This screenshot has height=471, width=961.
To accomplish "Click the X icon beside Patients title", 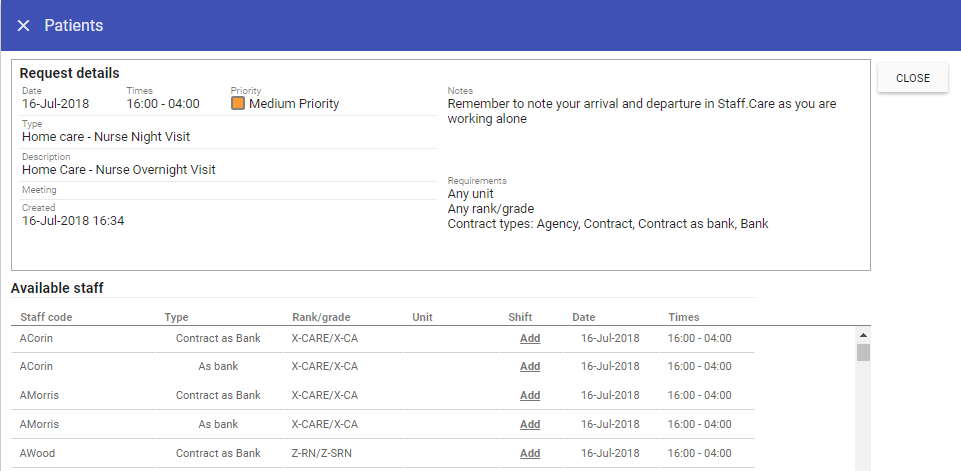I will click(24, 25).
